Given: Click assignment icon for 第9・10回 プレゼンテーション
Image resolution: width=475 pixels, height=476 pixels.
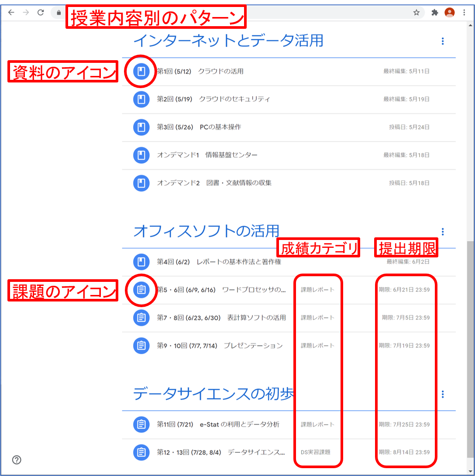Looking at the screenshot, I should (141, 346).
